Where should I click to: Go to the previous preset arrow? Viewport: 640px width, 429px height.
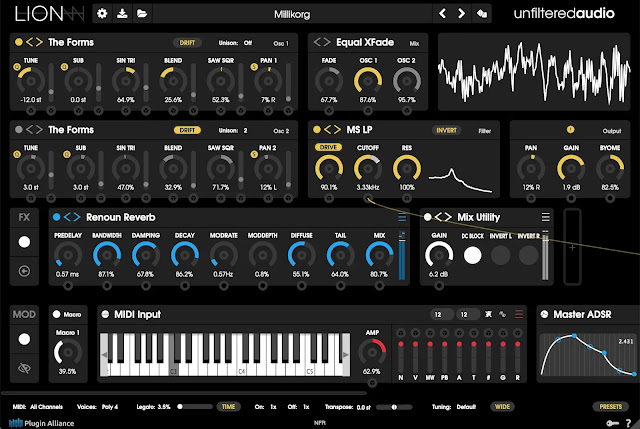(442, 13)
